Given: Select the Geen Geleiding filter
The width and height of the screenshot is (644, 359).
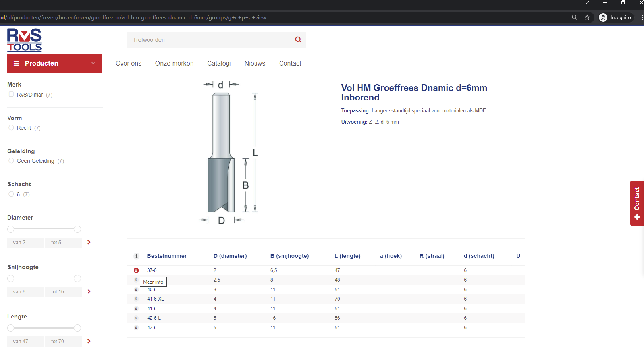Looking at the screenshot, I should coord(11,160).
